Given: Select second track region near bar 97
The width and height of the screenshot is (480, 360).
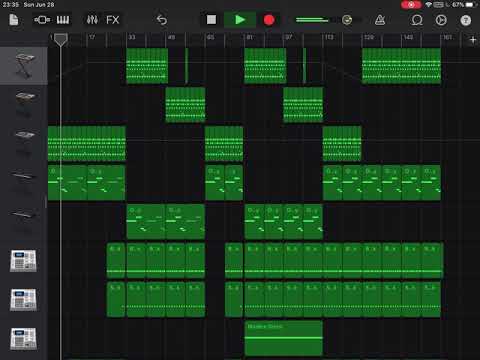Looking at the screenshot, I should point(303,105).
